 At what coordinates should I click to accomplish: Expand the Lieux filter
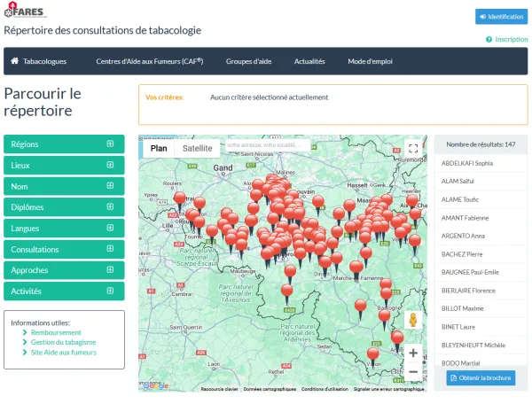coord(64,165)
